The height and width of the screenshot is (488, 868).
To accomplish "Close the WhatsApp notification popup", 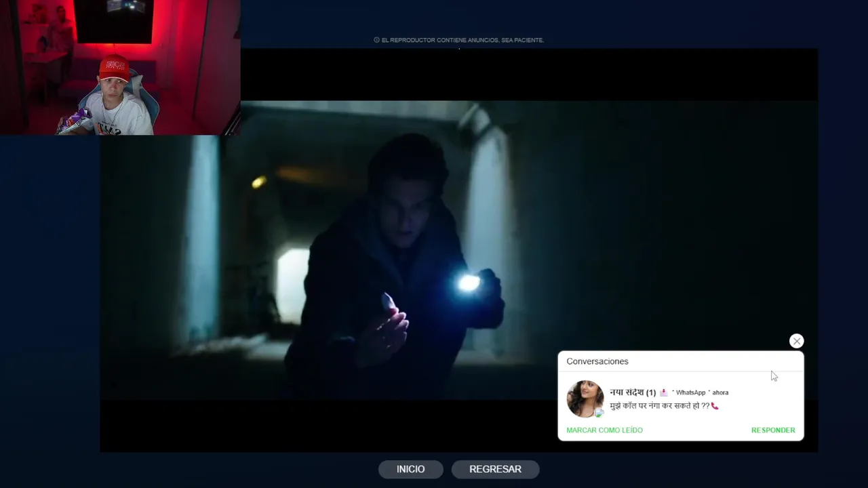I will (796, 341).
